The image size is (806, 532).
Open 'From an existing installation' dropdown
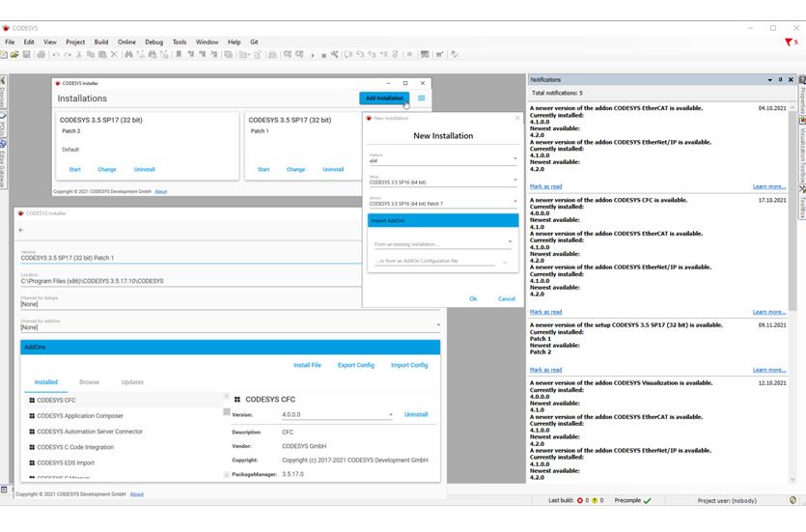tap(510, 242)
